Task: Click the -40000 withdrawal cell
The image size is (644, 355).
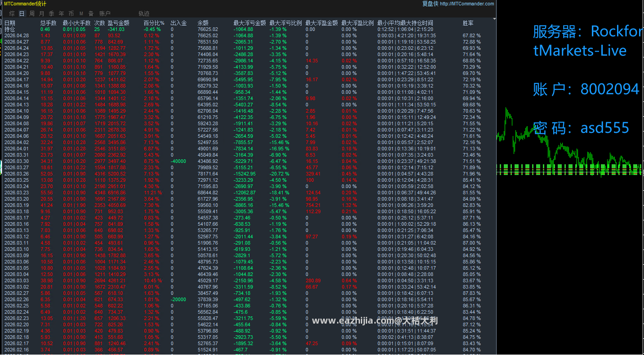Action: click(x=179, y=161)
